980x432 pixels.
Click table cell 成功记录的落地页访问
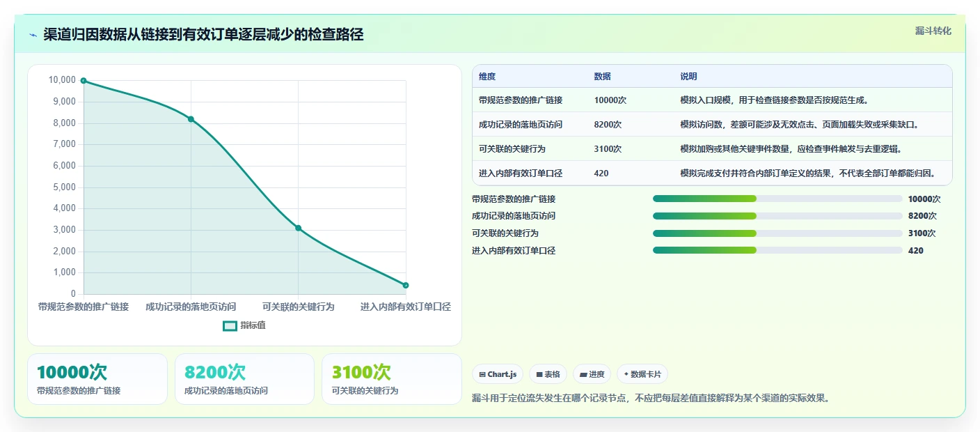521,125
